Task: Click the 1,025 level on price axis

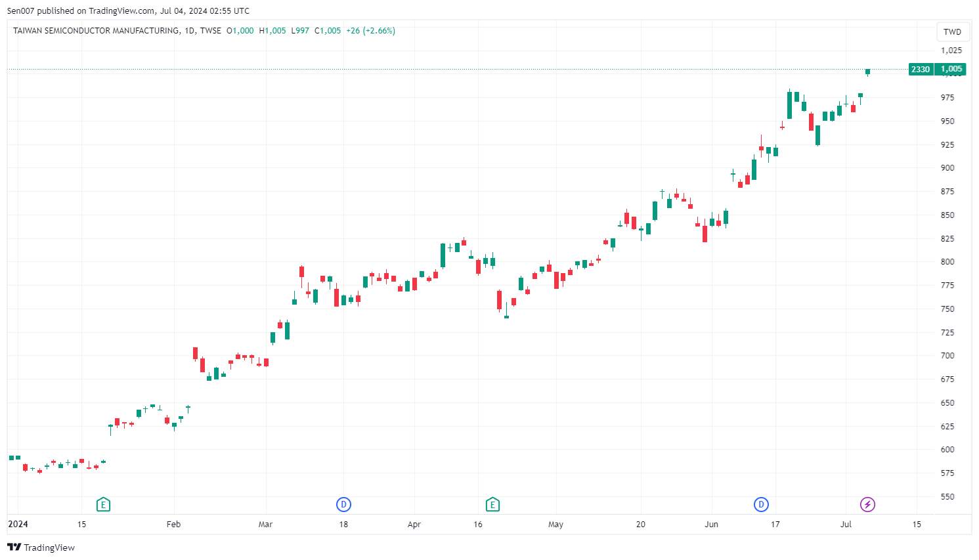Action: coord(951,51)
